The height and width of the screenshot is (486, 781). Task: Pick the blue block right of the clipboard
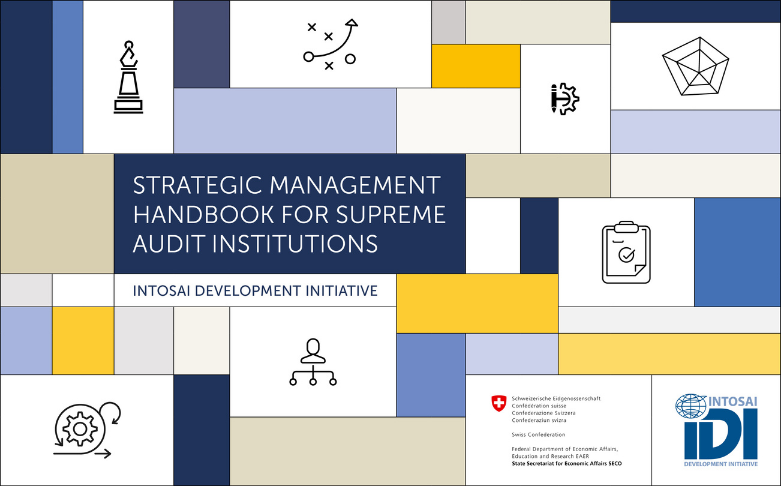tap(736, 252)
